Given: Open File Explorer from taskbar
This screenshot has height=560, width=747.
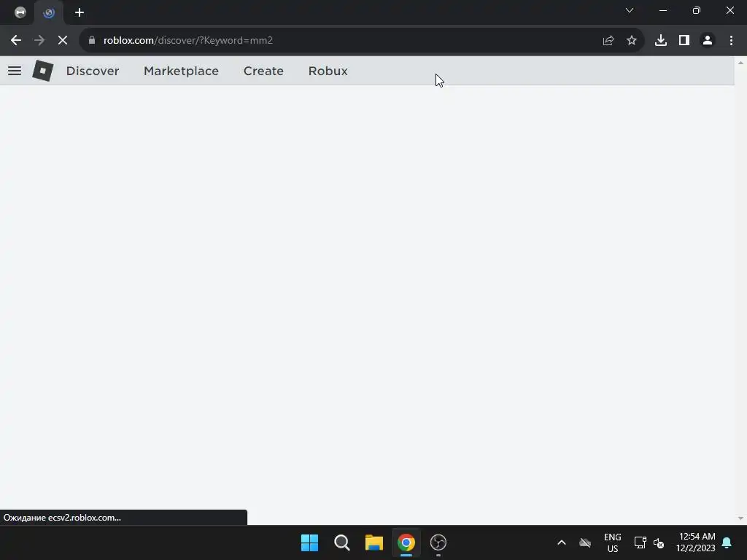Looking at the screenshot, I should [374, 542].
